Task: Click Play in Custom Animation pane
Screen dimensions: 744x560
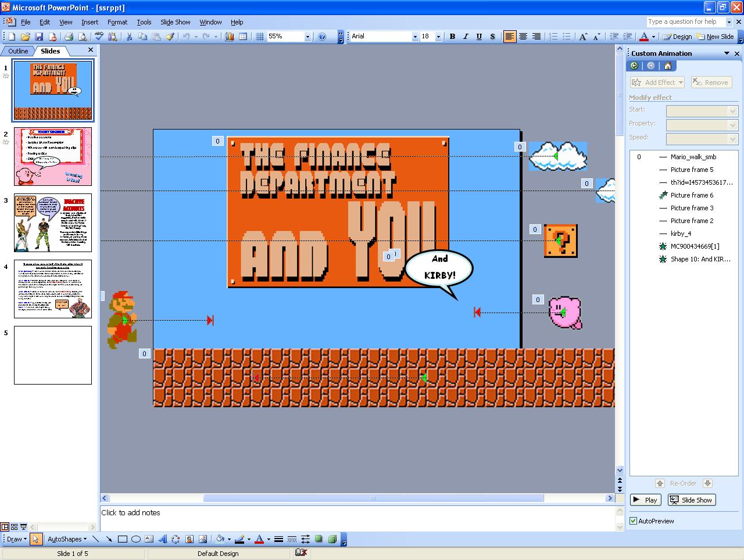Action: pyautogui.click(x=645, y=500)
